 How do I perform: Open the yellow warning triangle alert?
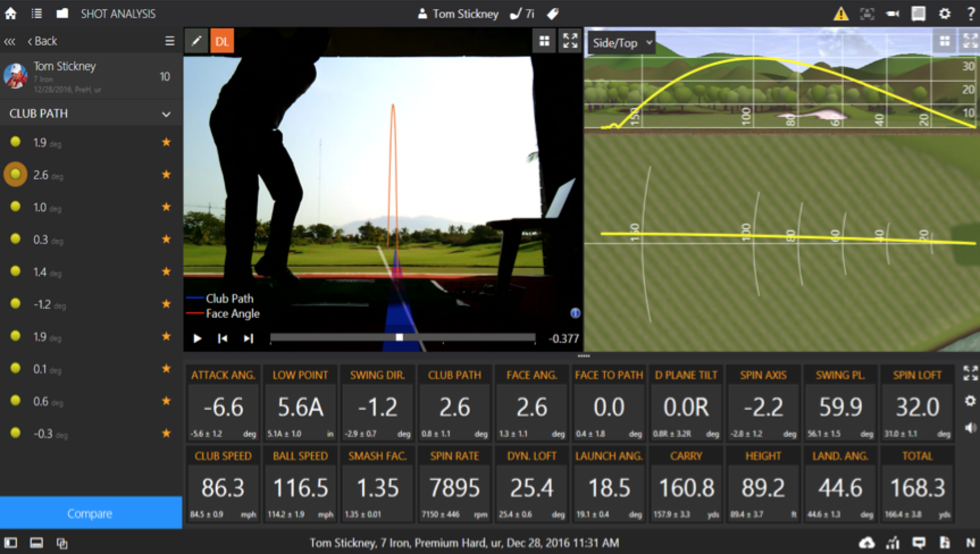(841, 14)
